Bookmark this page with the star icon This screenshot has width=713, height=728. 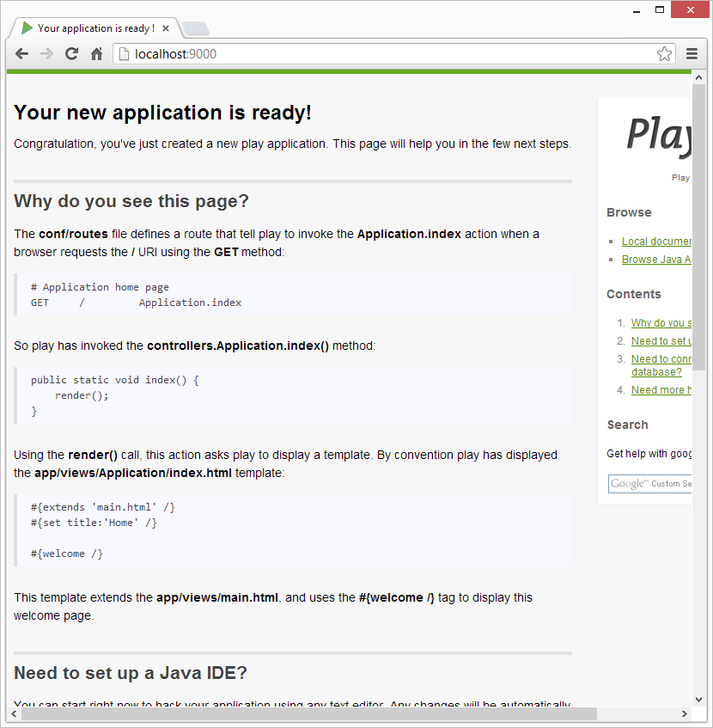point(664,54)
